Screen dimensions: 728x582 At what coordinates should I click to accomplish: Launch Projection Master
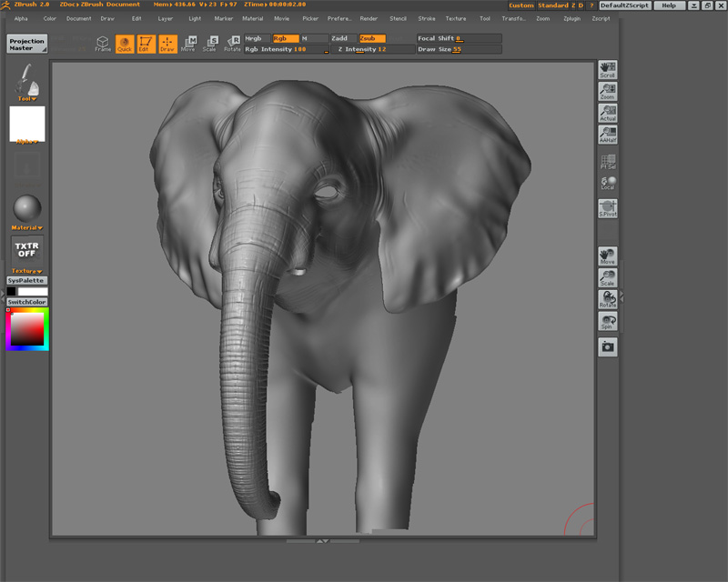(x=27, y=44)
